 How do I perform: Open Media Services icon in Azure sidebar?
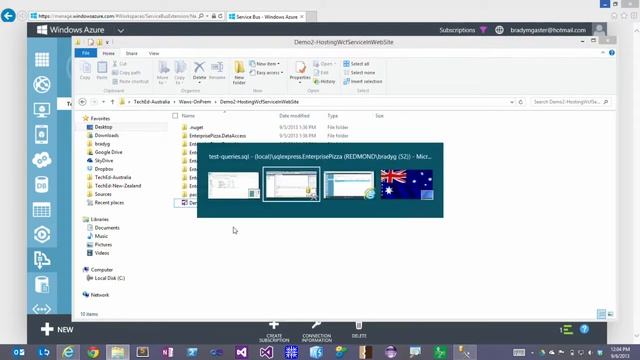click(x=42, y=235)
